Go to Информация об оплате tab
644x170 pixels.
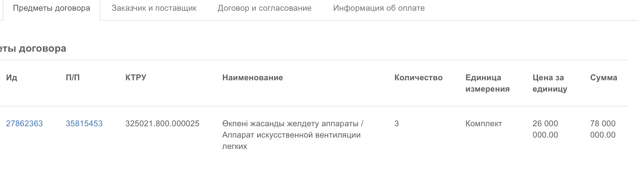pos(379,8)
